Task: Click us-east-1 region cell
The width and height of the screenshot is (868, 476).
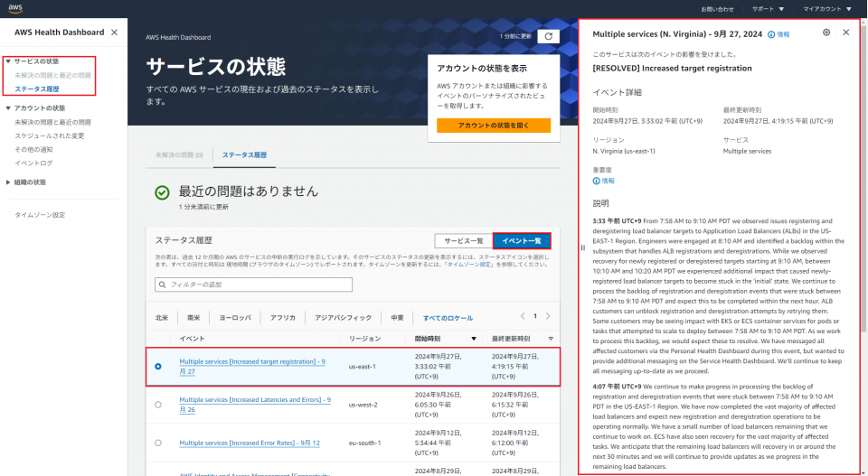Action: coord(362,367)
